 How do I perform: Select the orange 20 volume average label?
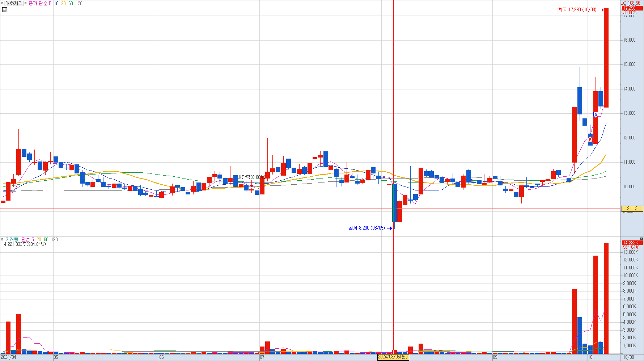coord(39,239)
